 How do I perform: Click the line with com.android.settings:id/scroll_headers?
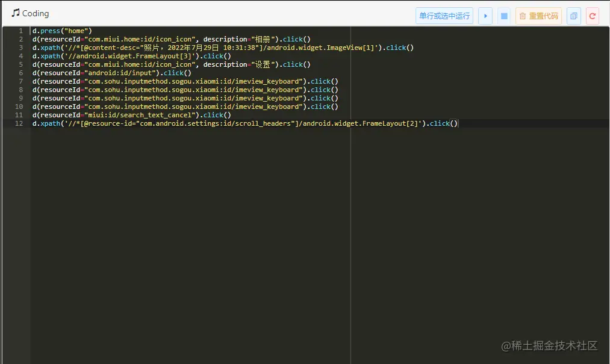(x=245, y=124)
